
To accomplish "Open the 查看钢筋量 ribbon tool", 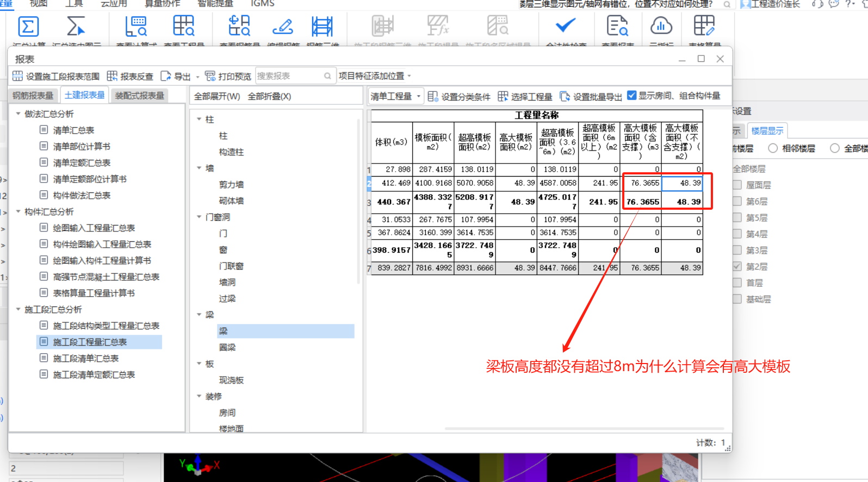I will point(239,27).
